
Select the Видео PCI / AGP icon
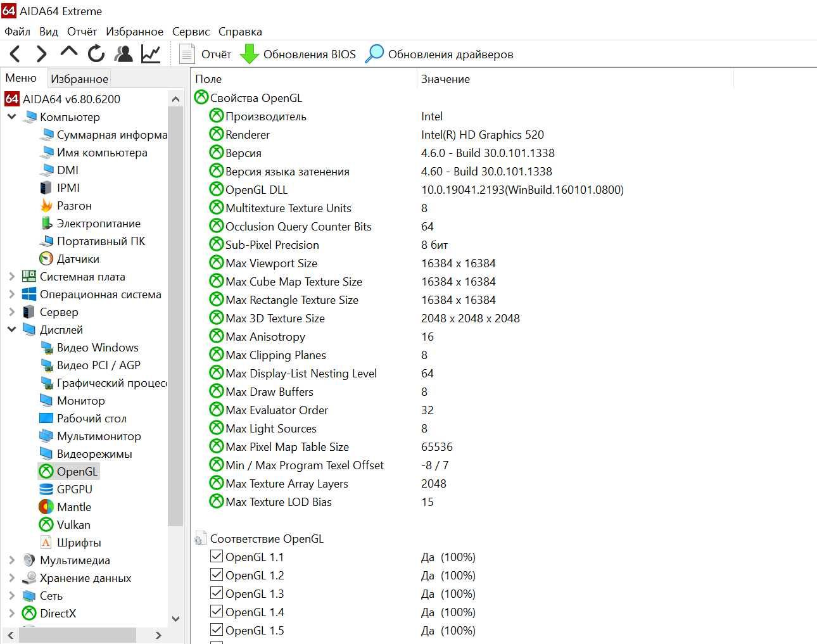click(x=46, y=365)
